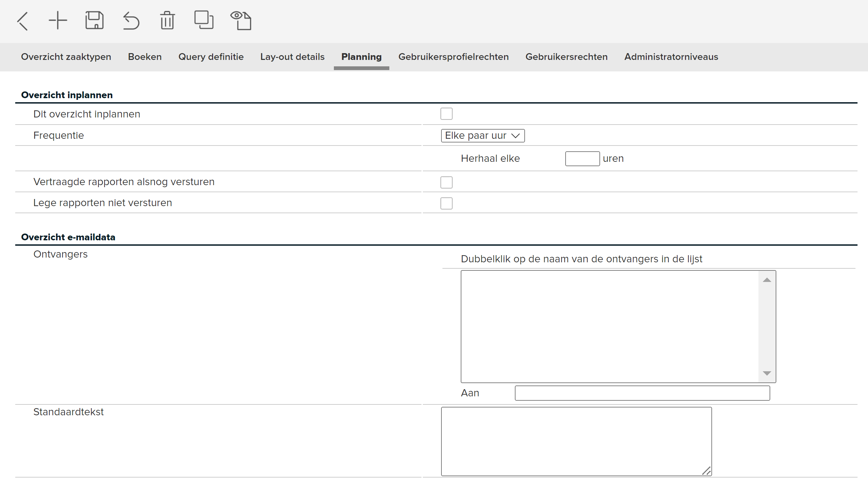Preview report with eye document icon
Viewport: 868px width, 486px height.
(x=241, y=21)
